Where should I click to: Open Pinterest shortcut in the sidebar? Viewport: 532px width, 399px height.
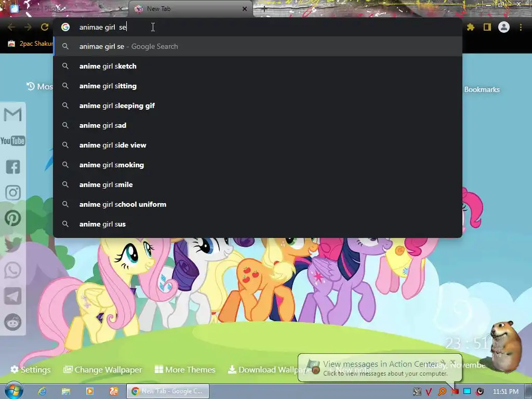[x=13, y=218]
